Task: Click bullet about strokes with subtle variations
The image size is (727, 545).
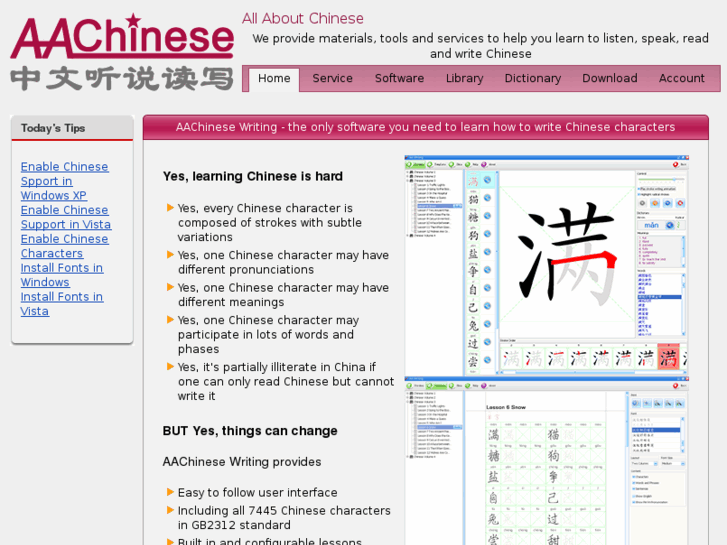Action: [269, 223]
